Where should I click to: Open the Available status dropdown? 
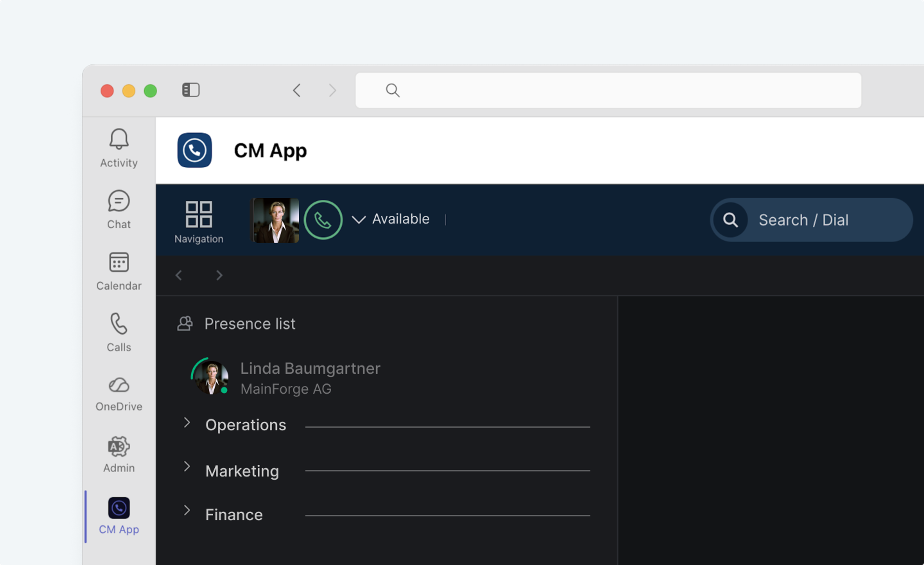point(391,219)
